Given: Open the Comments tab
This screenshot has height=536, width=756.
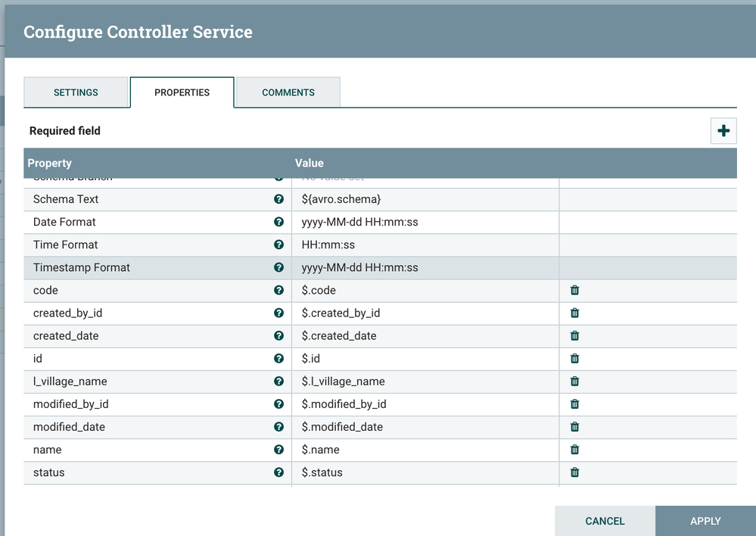Looking at the screenshot, I should [288, 92].
